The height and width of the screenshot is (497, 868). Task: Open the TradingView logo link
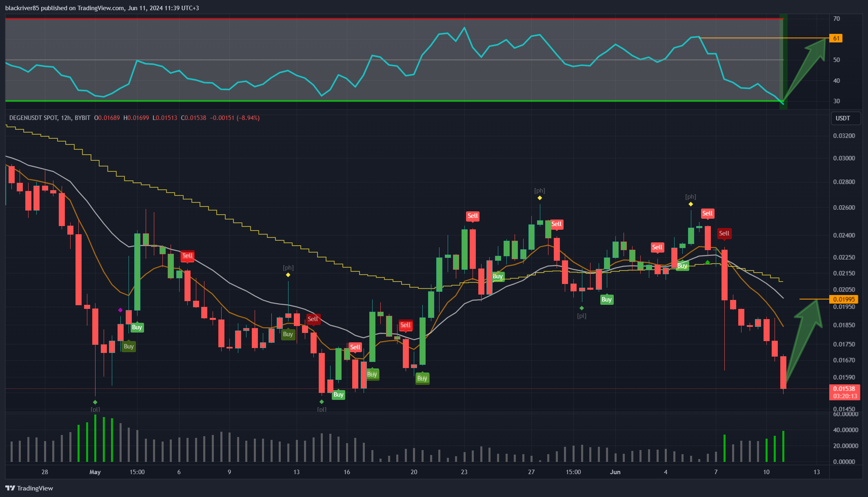pyautogui.click(x=29, y=488)
